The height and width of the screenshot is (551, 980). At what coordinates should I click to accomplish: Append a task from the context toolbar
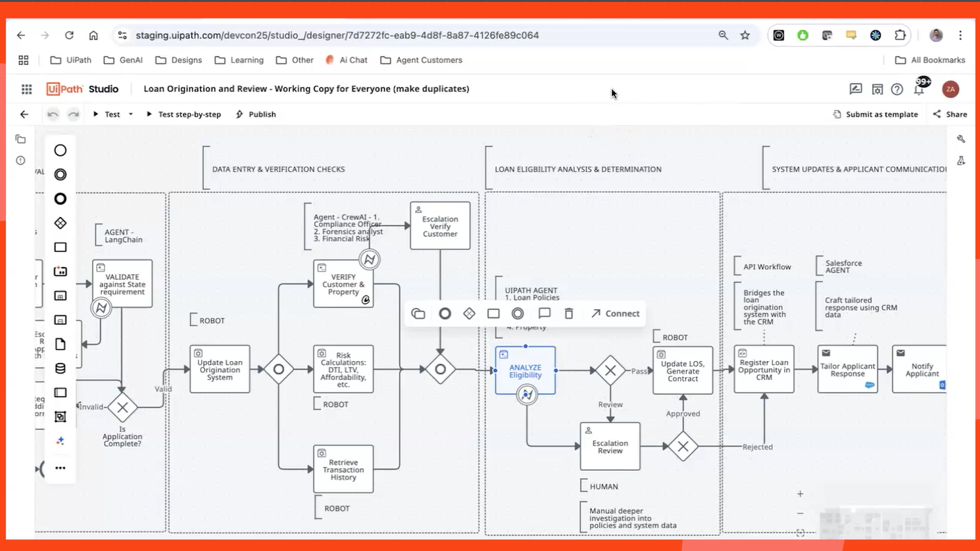pos(493,314)
